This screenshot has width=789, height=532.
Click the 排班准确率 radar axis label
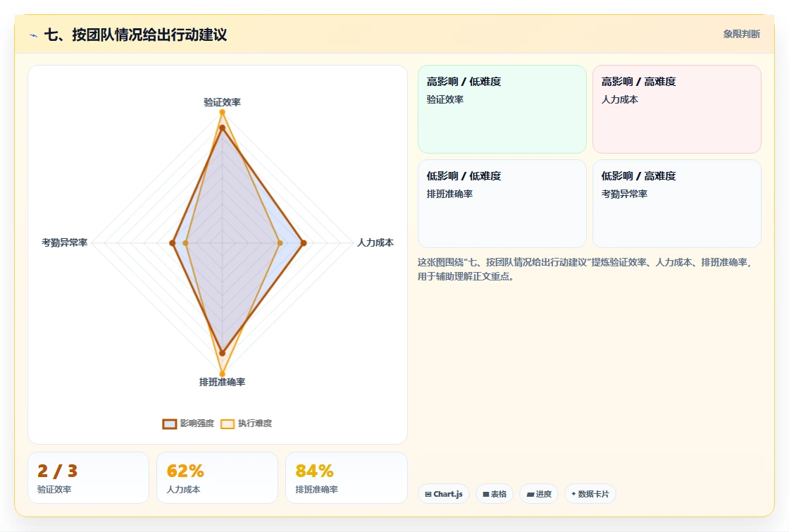[x=222, y=382]
